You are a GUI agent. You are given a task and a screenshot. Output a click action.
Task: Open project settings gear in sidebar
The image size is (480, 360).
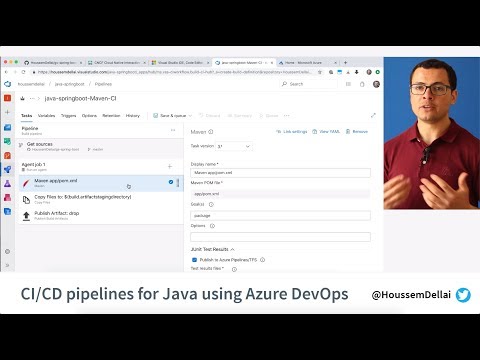7,251
